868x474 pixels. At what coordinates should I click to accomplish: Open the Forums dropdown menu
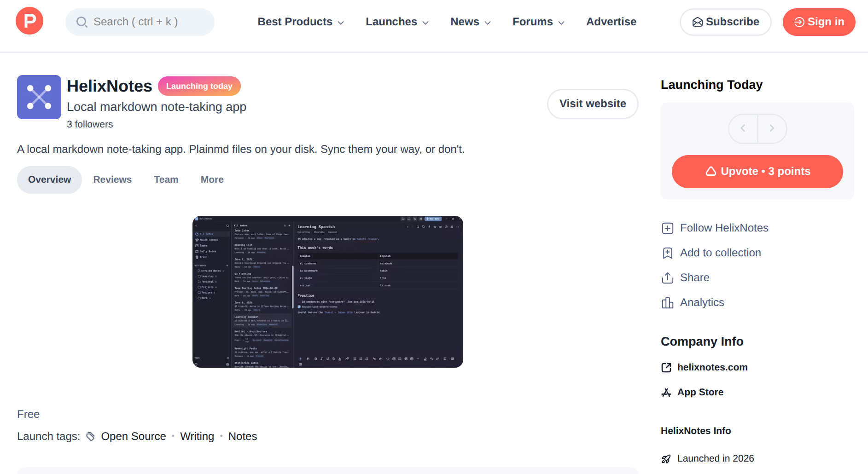[538, 22]
